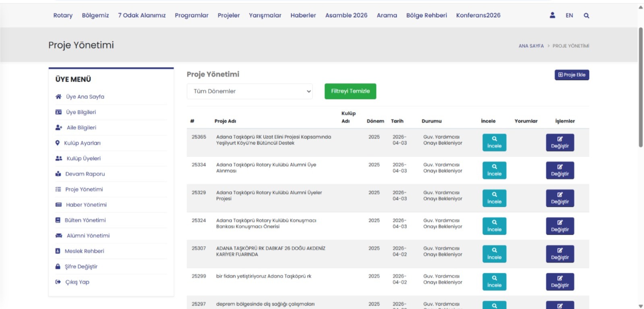Open the Bölge Rehberi navigation menu
The image size is (644, 309).
(426, 15)
